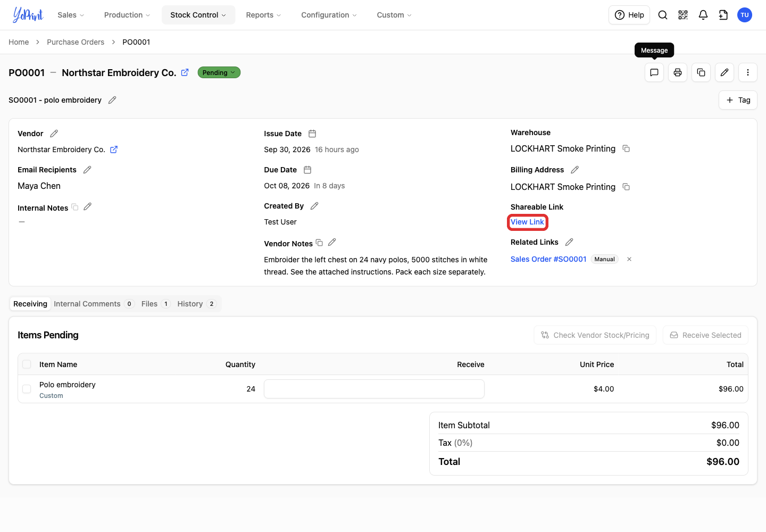Viewport: 766px width, 532px height.
Task: Click the Maya Chen recipient text
Action: 39,186
